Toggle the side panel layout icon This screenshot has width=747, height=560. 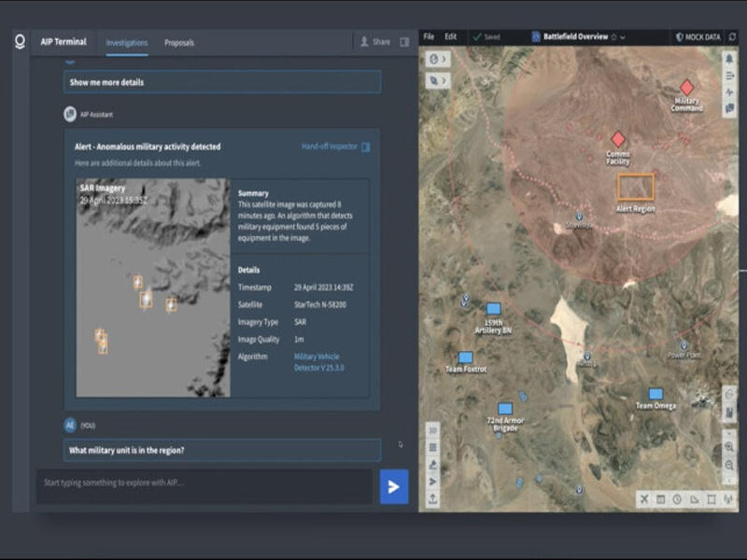click(404, 42)
